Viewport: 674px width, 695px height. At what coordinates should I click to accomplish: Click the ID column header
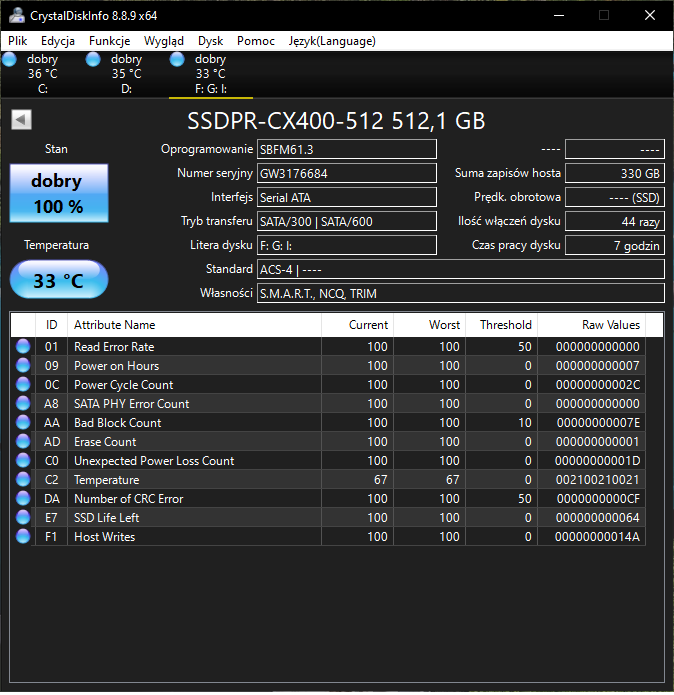51,325
